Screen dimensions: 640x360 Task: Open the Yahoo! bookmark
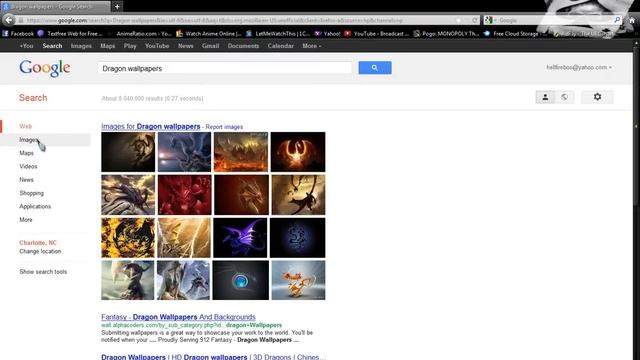(328, 33)
